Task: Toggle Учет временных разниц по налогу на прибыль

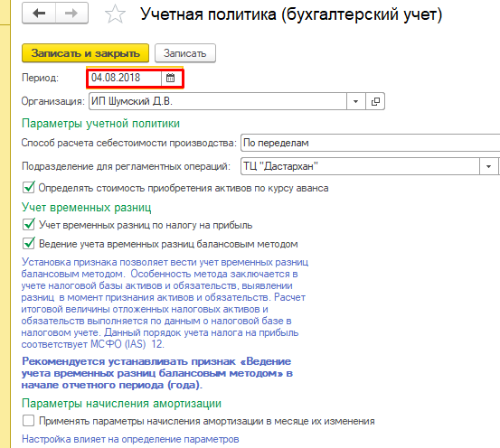Action: coord(29,224)
